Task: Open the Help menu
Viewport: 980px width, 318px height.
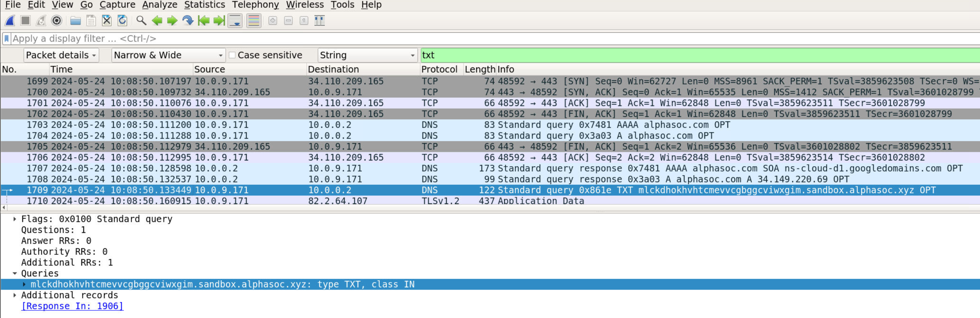Action: tap(371, 5)
